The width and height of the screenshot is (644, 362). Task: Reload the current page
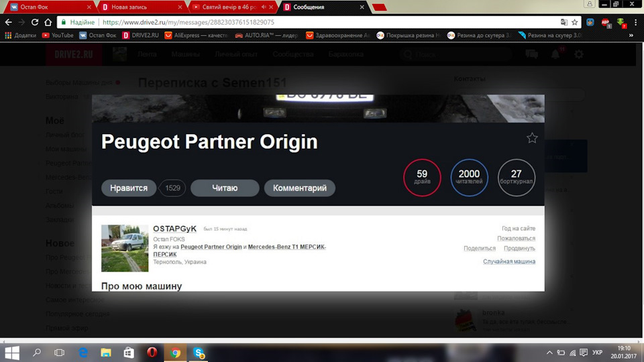[x=35, y=22]
